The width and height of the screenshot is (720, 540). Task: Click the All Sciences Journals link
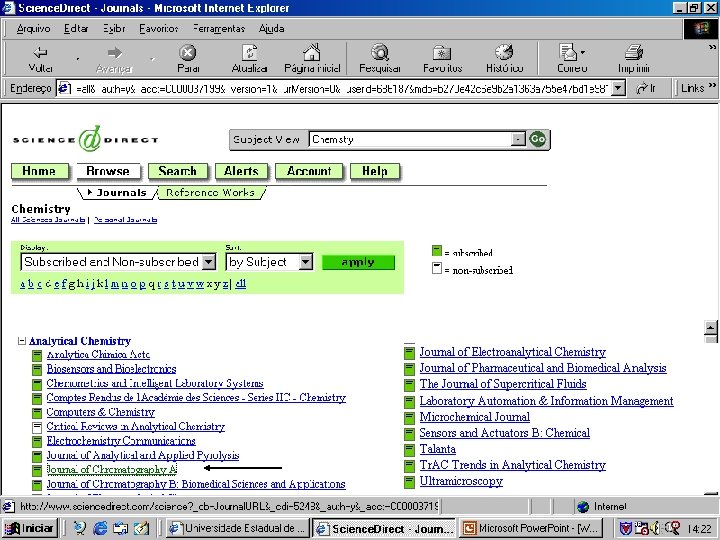(x=48, y=220)
